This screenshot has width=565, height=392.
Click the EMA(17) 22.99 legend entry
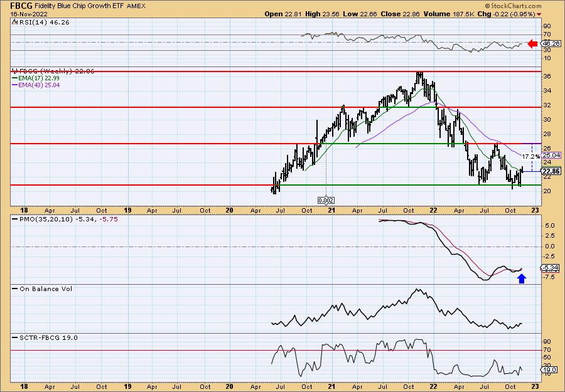(36, 78)
